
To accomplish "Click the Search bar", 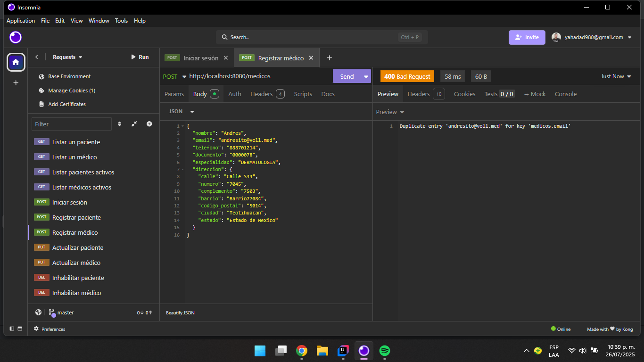I will (322, 37).
